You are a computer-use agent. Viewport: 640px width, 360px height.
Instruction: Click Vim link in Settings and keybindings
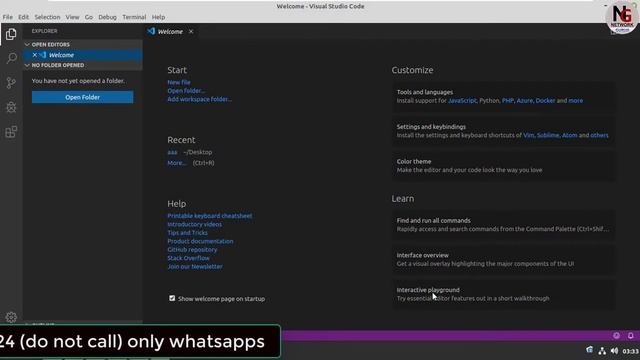(529, 135)
